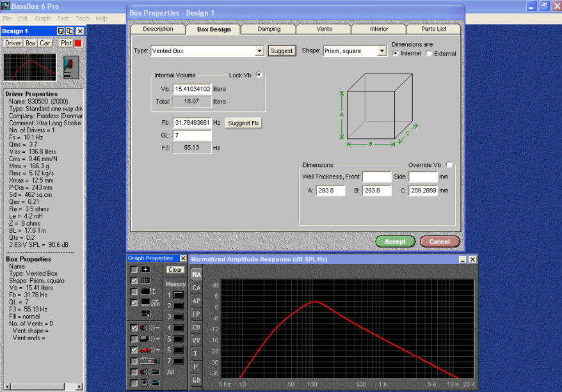Switch to the Description tab
The width and height of the screenshot is (562, 392).
coord(157,29)
